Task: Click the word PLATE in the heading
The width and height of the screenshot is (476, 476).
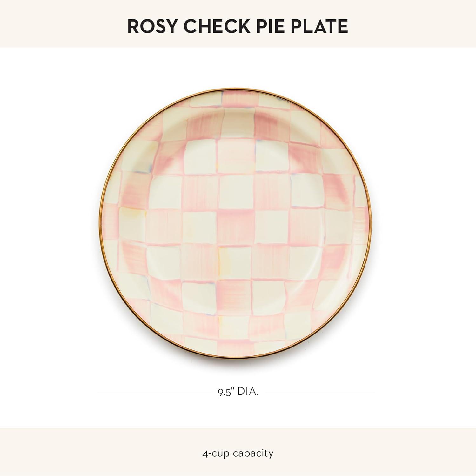Action: point(320,26)
